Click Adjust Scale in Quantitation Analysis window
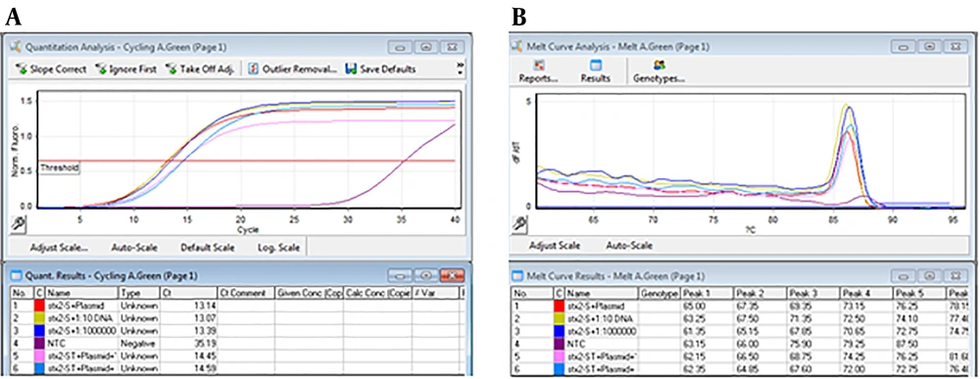 59,247
